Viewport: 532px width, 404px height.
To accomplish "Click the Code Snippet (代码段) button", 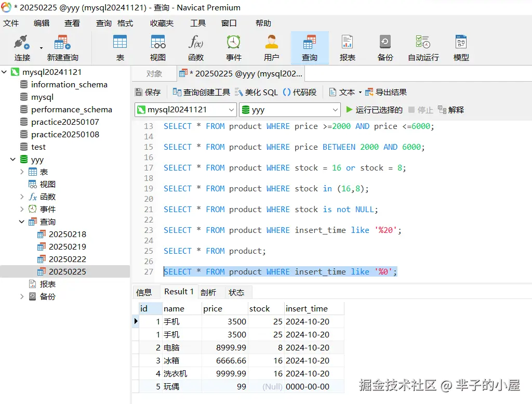I will click(300, 92).
